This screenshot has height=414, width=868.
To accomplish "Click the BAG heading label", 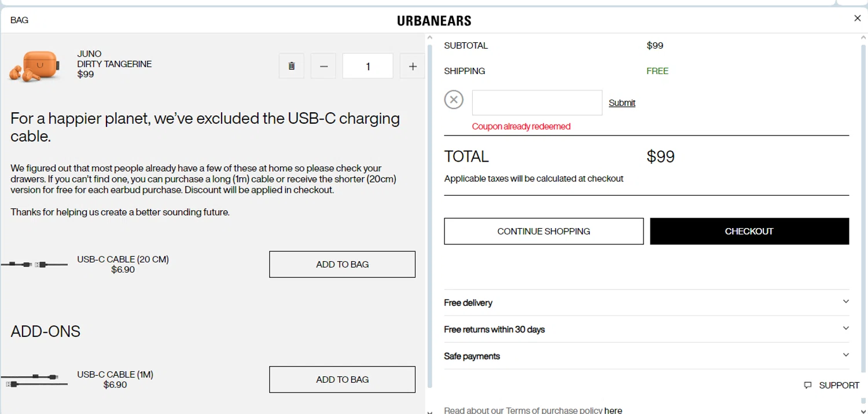I will point(19,20).
